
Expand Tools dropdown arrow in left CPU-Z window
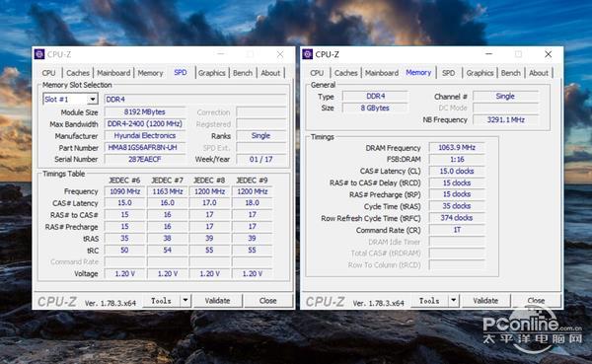coord(185,301)
